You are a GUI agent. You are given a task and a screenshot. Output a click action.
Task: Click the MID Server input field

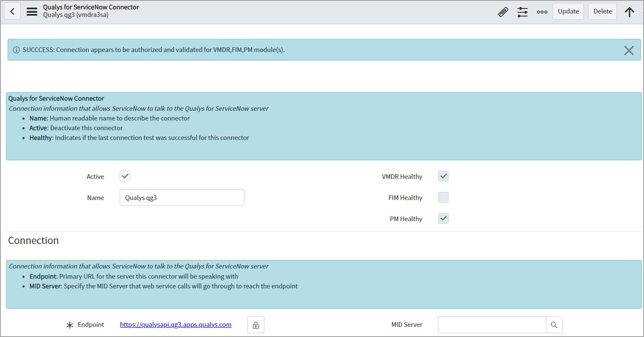(x=492, y=325)
